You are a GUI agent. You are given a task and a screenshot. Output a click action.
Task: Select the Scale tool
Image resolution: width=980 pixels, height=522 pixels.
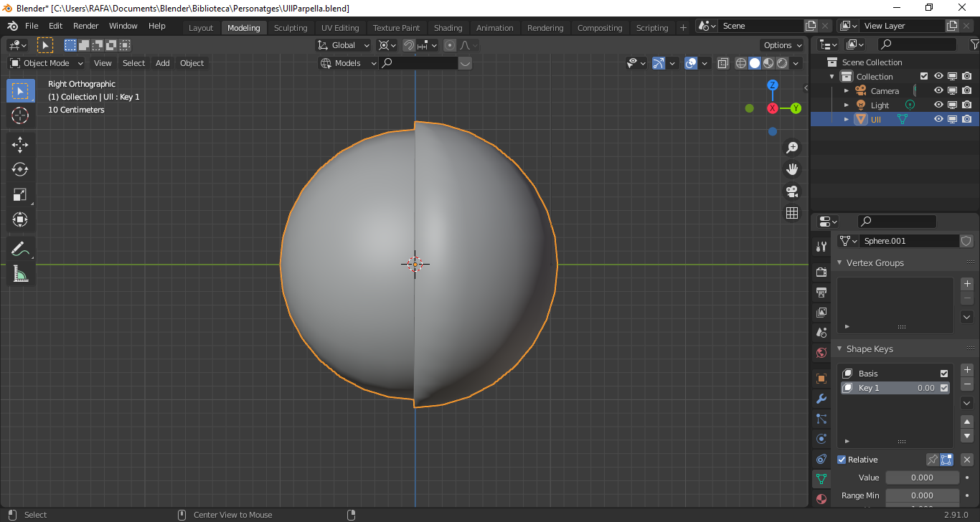(20, 194)
